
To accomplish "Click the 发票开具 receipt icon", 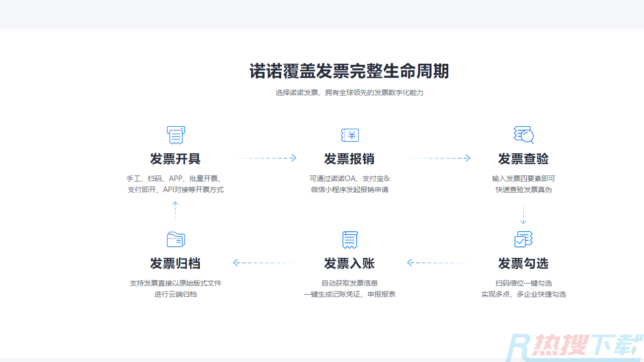I will tap(176, 135).
